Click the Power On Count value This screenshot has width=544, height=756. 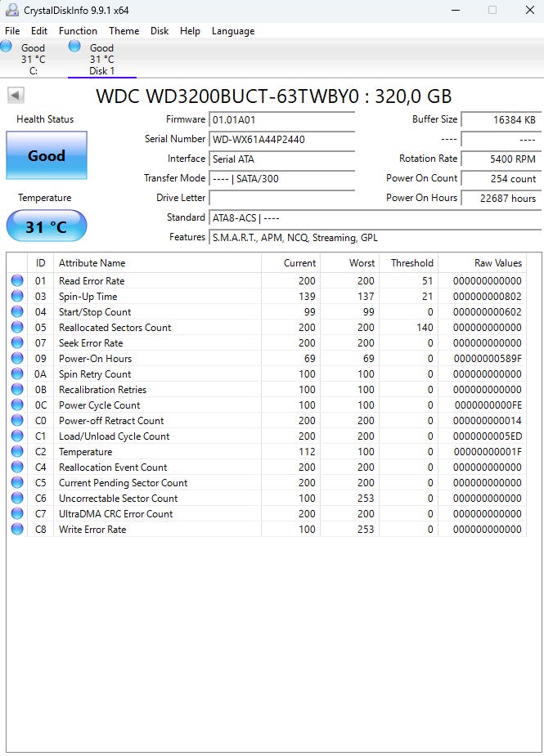pyautogui.click(x=501, y=178)
